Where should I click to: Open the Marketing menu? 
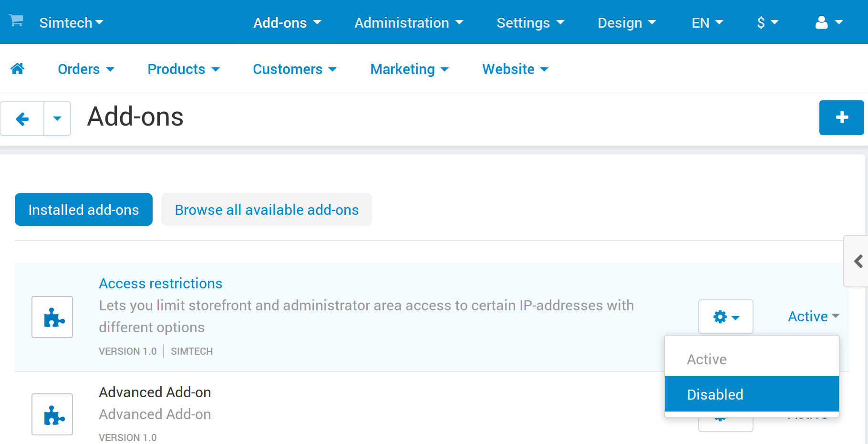coord(410,69)
